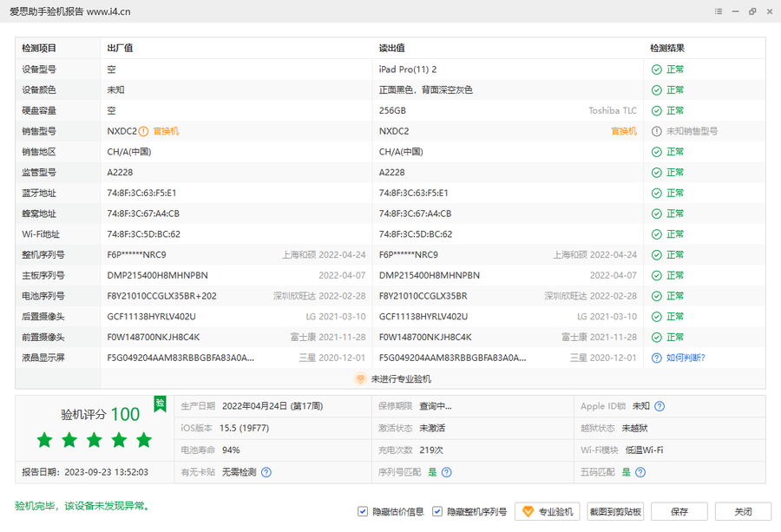Screen dimensions: 781x532
Task: Click the 未进行专业验机 notice text
Action: pos(401,379)
